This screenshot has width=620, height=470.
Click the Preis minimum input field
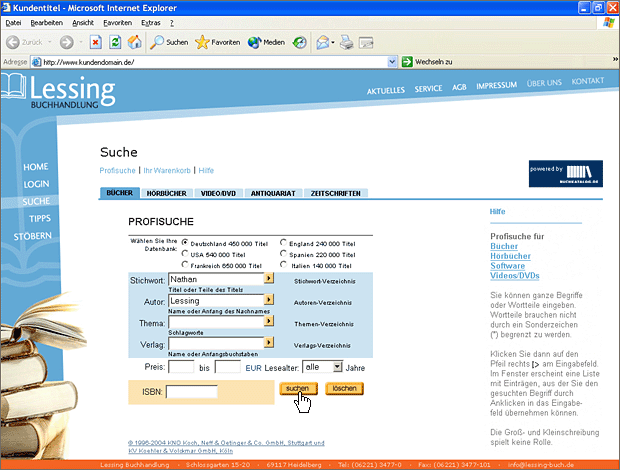pos(181,367)
